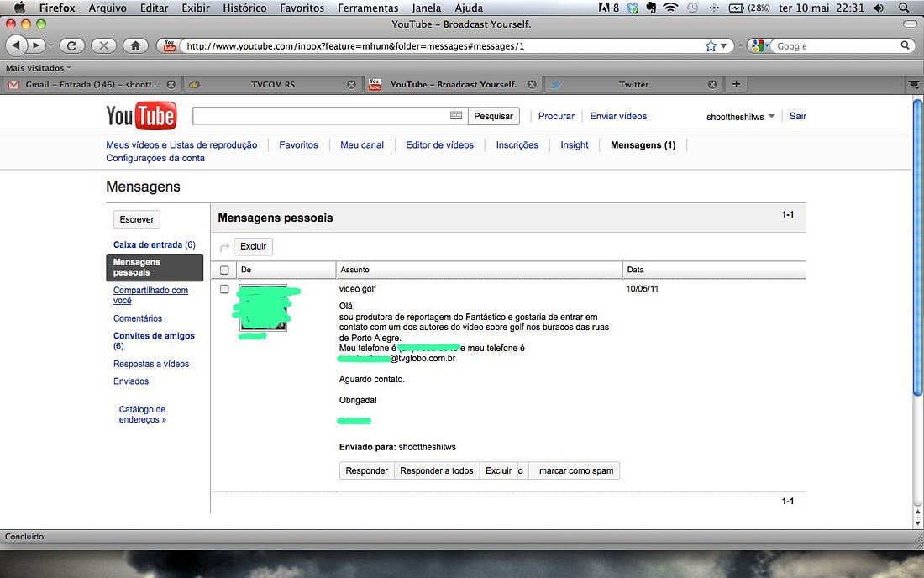This screenshot has height=578, width=924.
Task: Open the on-screen keyboard icon in search box
Action: click(x=456, y=115)
